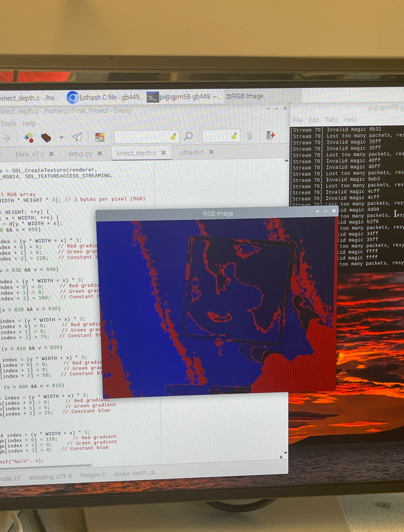Image resolution: width=404 pixels, height=532 pixels.
Task: Switch to the setup.py tab
Action: point(80,154)
